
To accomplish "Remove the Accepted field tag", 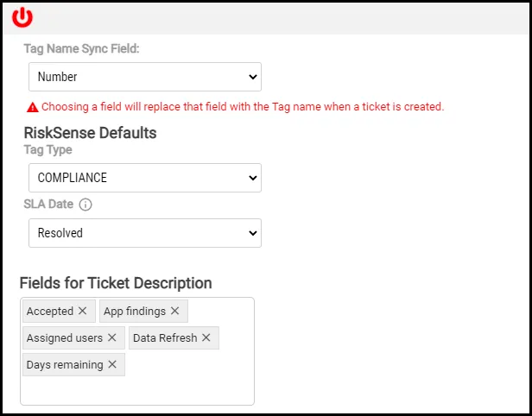I will 82,311.
